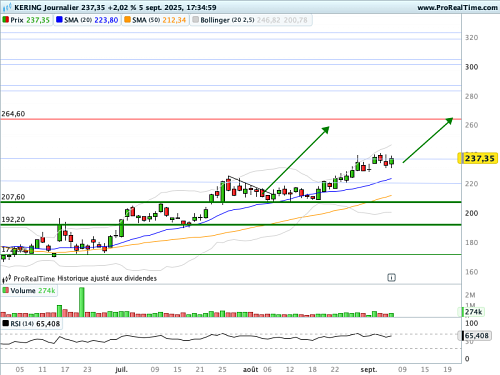This screenshot has width=500, height=375.
Task: Click the orange SMA (50) color swatch
Action: tap(127, 20)
